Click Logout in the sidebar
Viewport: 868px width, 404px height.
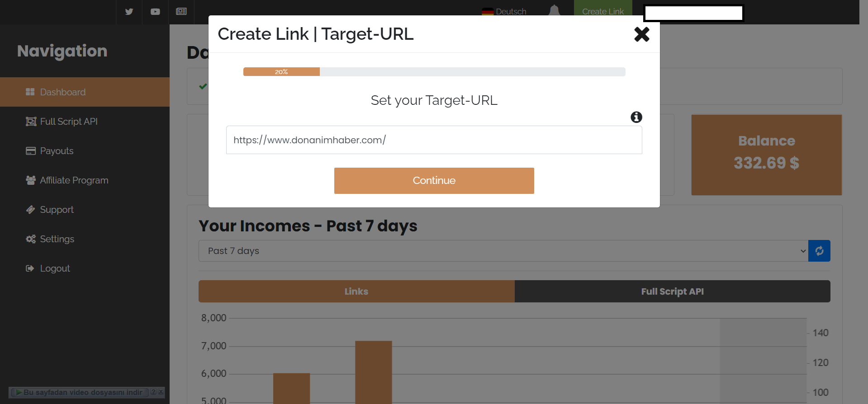[x=55, y=268]
